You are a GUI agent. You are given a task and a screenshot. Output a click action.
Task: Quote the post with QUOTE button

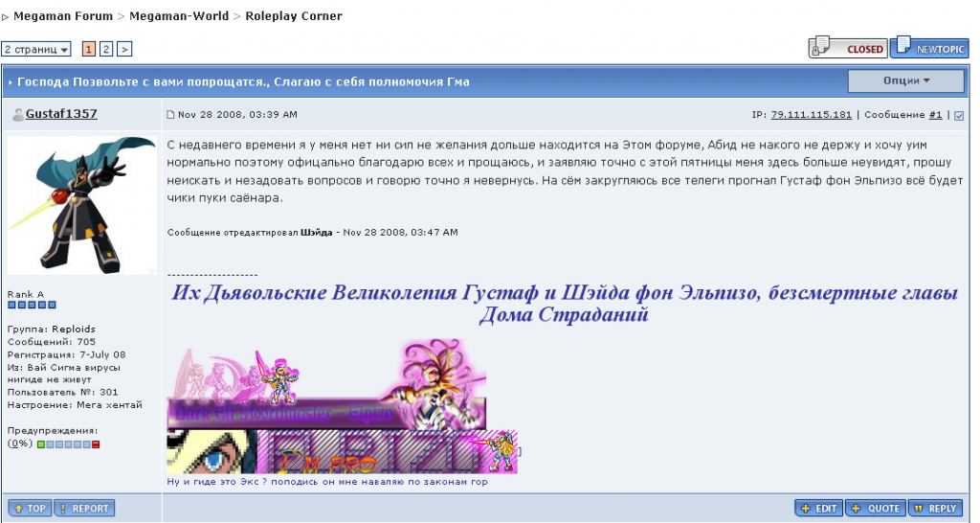tap(876, 509)
